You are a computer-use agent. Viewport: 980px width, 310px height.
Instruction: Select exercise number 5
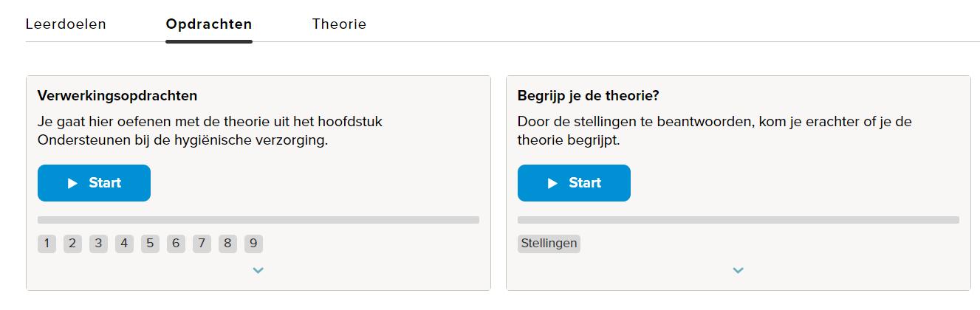(x=150, y=244)
